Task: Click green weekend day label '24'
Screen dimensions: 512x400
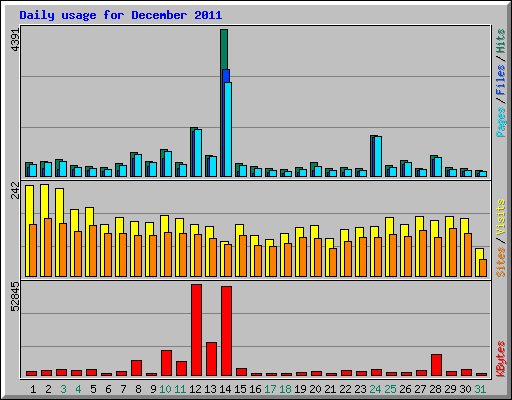Action: pyautogui.click(x=375, y=389)
